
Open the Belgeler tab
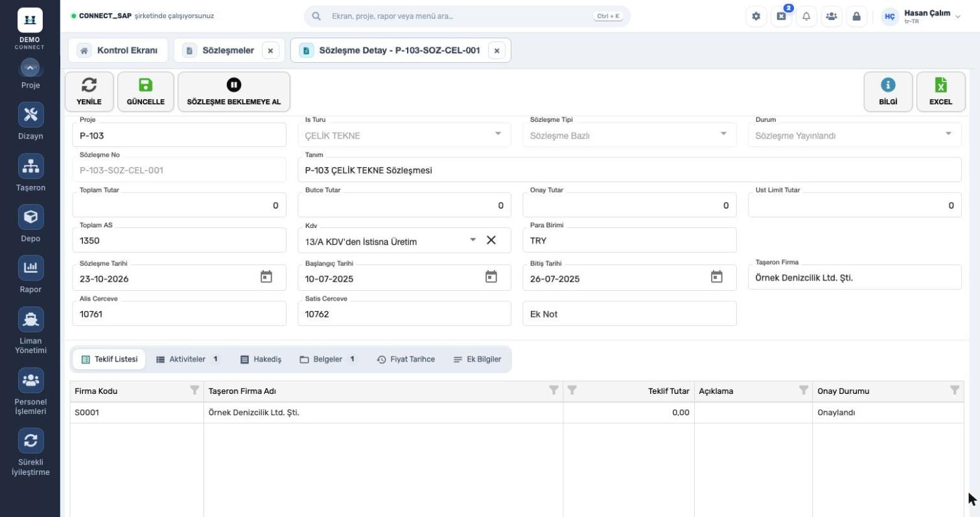[328, 359]
